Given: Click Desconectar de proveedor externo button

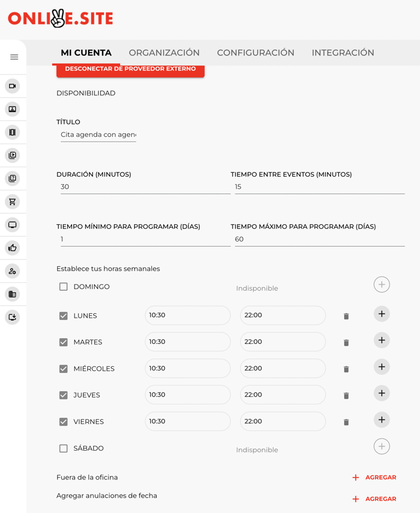Looking at the screenshot, I should tap(130, 70).
